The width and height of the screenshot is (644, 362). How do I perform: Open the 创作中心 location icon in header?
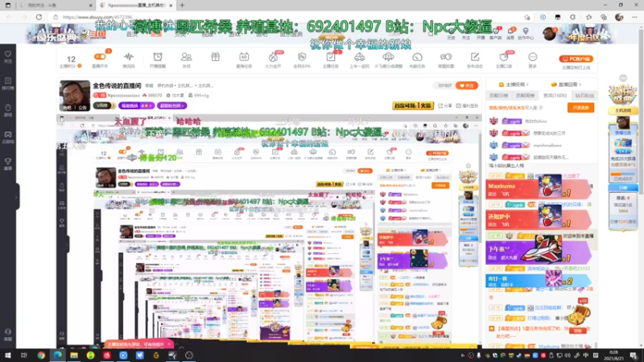tap(526, 34)
